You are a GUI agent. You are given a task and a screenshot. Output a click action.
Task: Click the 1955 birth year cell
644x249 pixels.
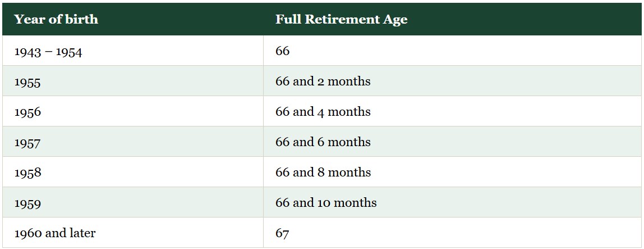pos(132,81)
